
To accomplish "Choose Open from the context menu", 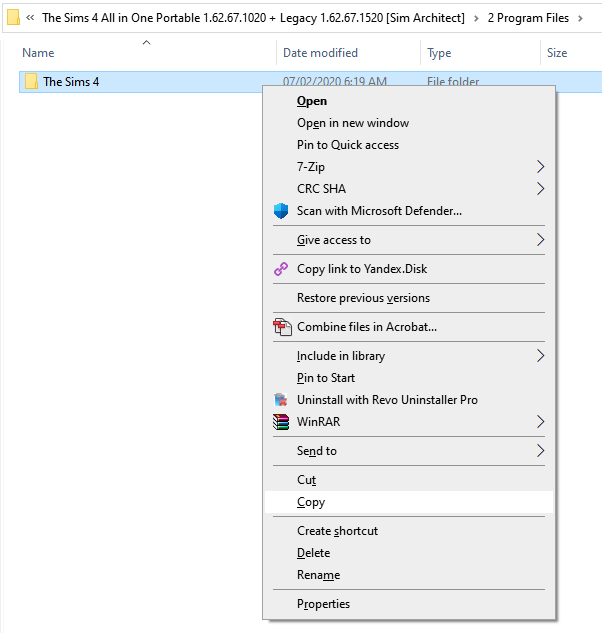I will pos(409,101).
